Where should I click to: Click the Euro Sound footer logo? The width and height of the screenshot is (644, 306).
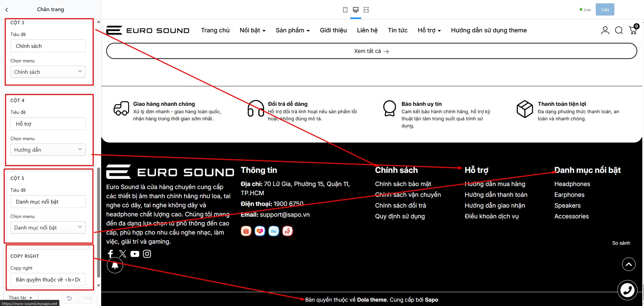click(170, 172)
